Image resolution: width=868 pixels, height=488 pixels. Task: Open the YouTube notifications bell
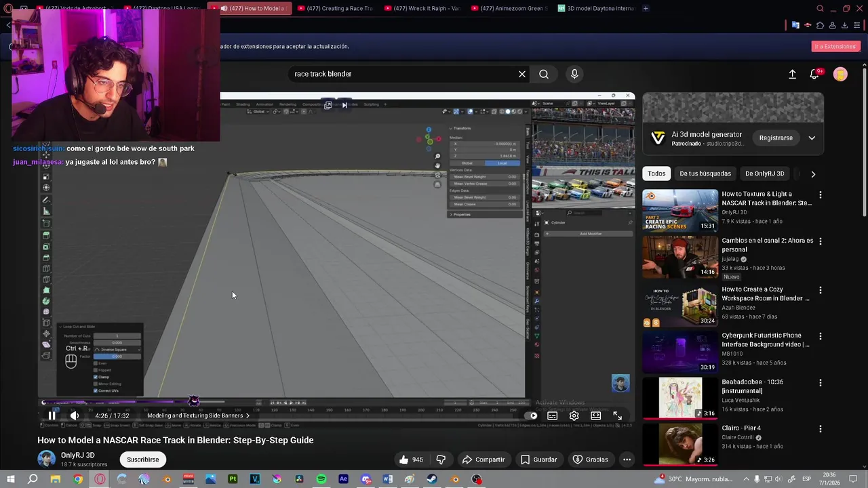pos(814,74)
